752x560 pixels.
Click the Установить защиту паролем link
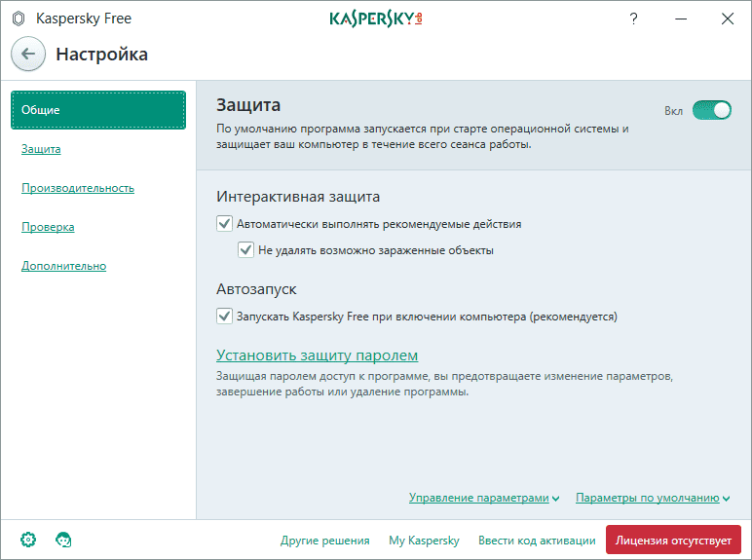[x=317, y=355]
